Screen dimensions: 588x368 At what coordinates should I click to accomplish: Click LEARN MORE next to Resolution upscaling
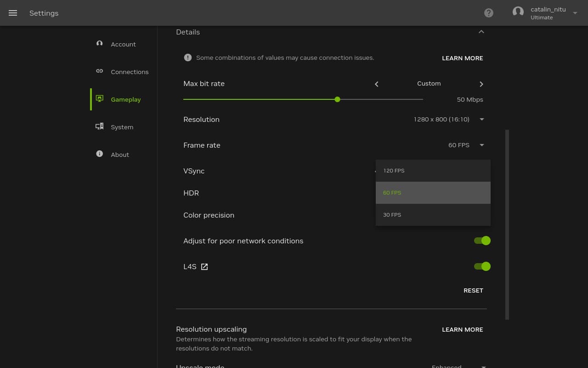[x=462, y=330]
